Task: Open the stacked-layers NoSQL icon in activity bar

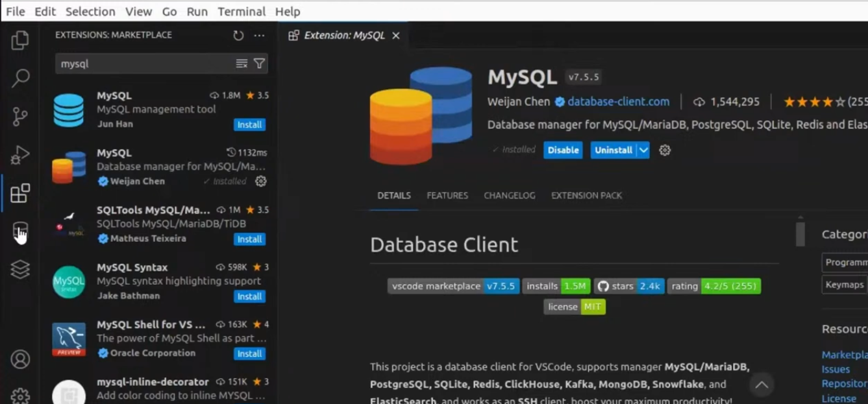Action: 20,269
